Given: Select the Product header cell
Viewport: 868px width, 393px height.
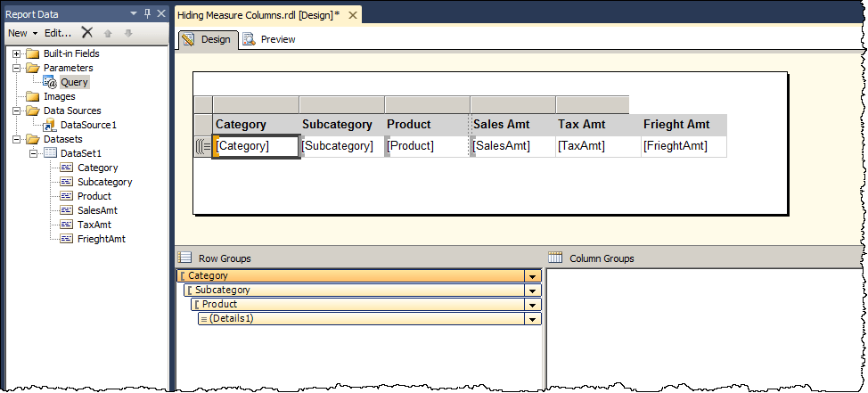Looking at the screenshot, I should tap(428, 125).
